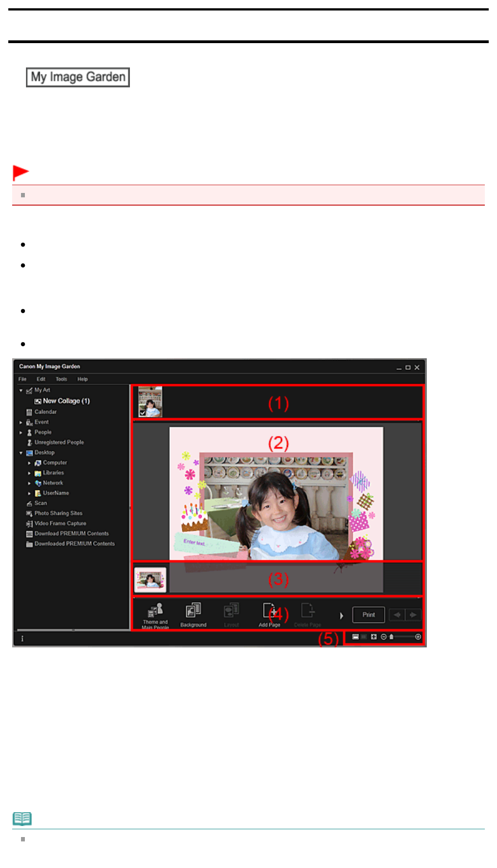Collapse the My Art tree node

(21, 390)
